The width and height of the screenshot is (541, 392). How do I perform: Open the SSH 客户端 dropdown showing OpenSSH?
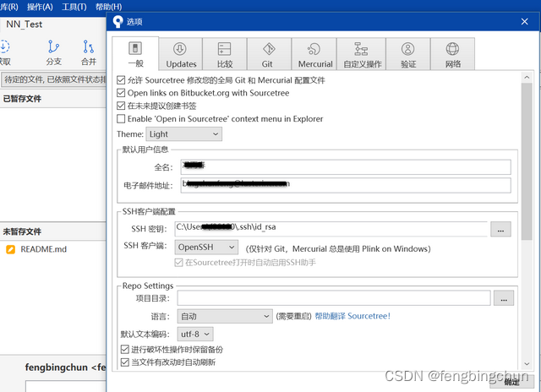(206, 248)
